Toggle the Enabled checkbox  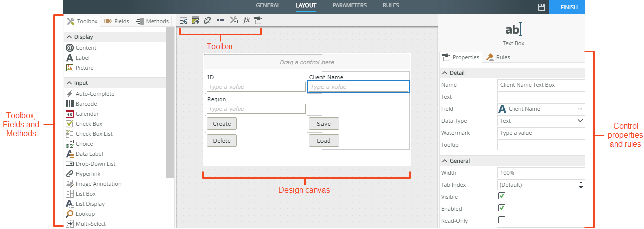(501, 208)
